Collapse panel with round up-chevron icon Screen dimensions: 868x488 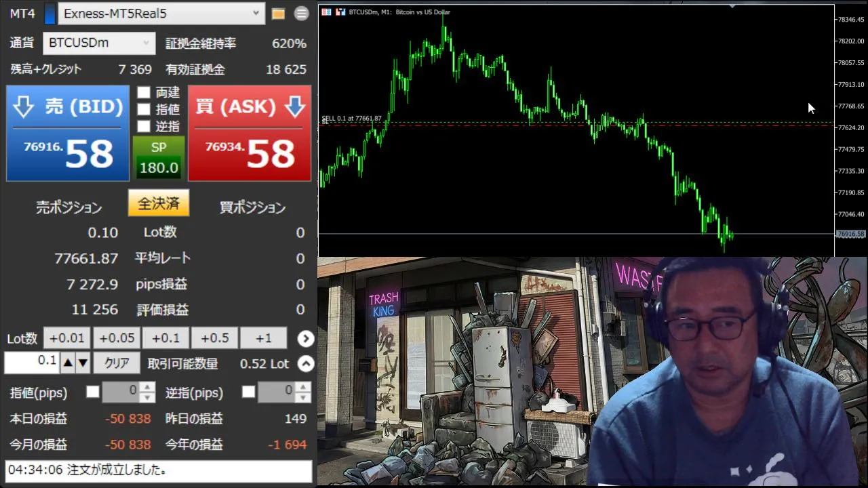click(306, 364)
